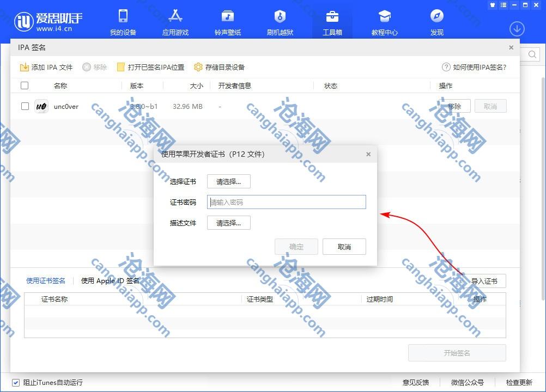Open the 刷机越狱 jailbreak shield icon
Screen dimensions: 546x392
[280, 16]
